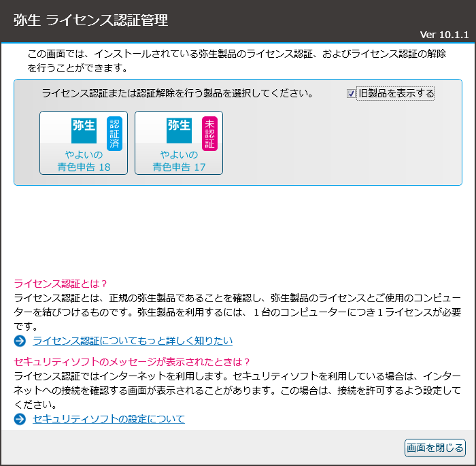Open ライセンス認証についてもっと詳しく知りたい link
This screenshot has height=466, width=476.
(x=133, y=341)
